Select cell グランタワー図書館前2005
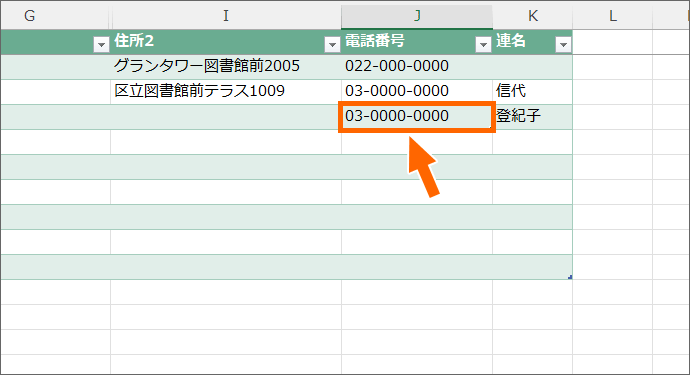690x375 pixels. pyautogui.click(x=226, y=67)
